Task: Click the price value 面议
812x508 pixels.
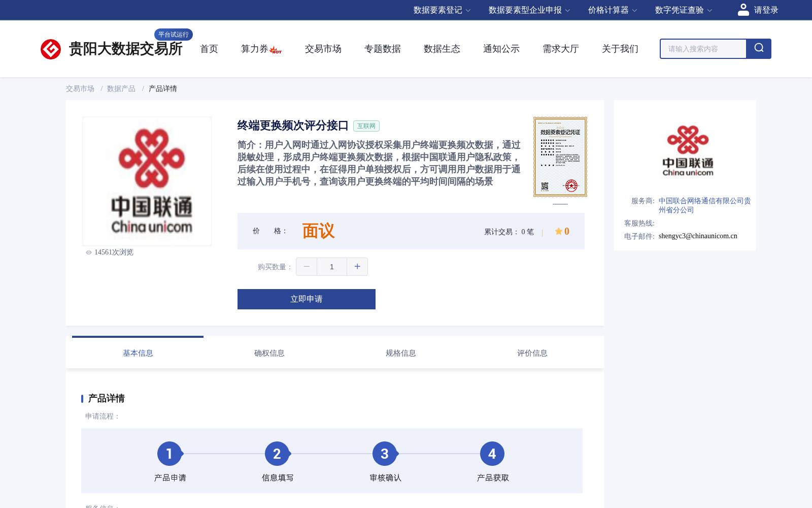Action: (x=318, y=231)
